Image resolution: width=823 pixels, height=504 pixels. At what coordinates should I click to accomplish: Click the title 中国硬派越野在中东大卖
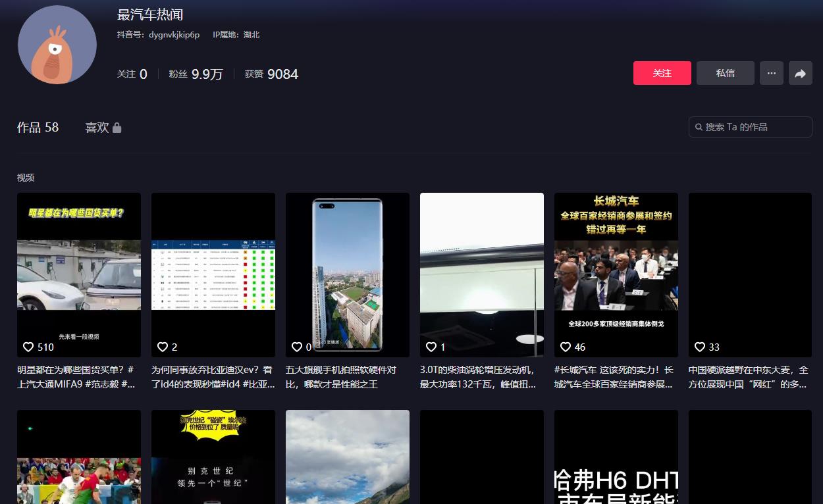(x=749, y=377)
